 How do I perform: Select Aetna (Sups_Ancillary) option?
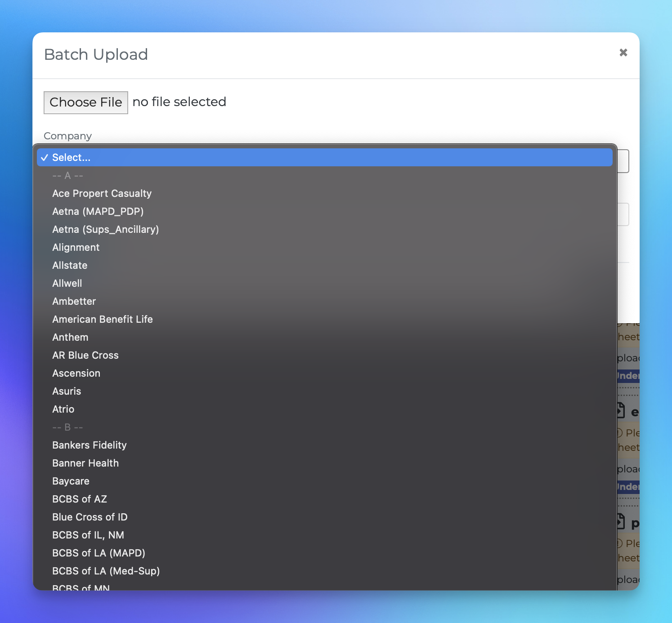coord(325,229)
